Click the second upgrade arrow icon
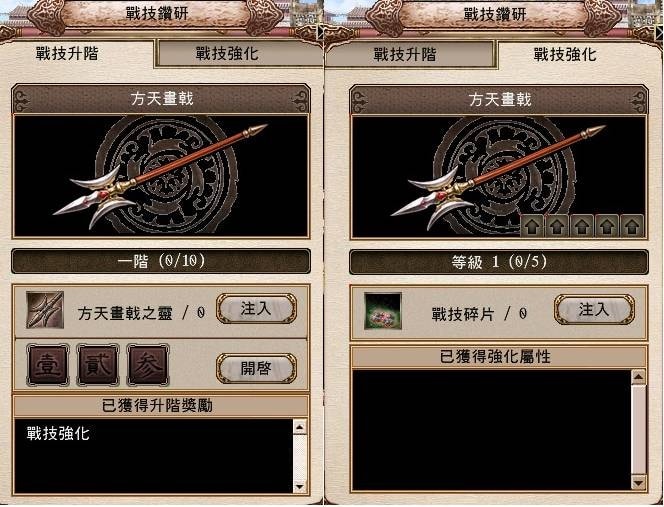 (557, 226)
